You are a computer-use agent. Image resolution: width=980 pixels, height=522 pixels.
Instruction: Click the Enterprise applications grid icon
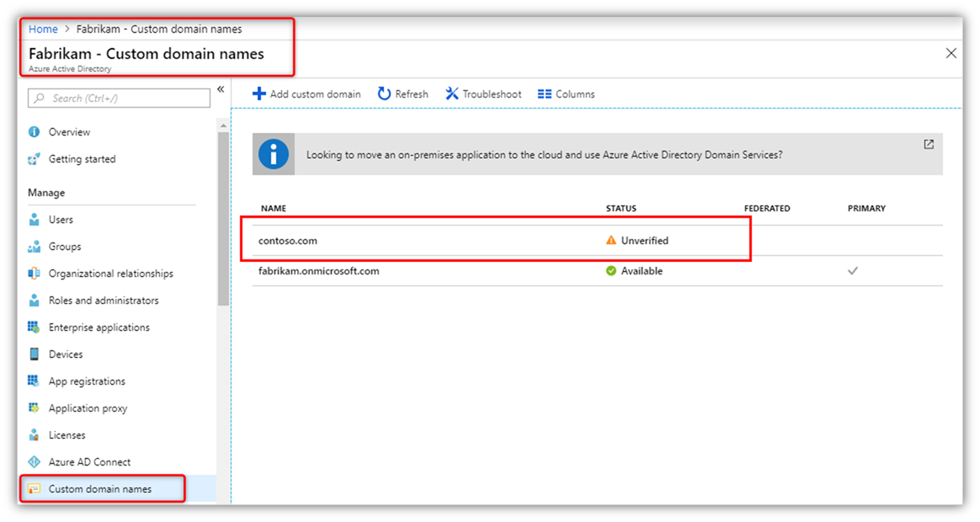[35, 327]
